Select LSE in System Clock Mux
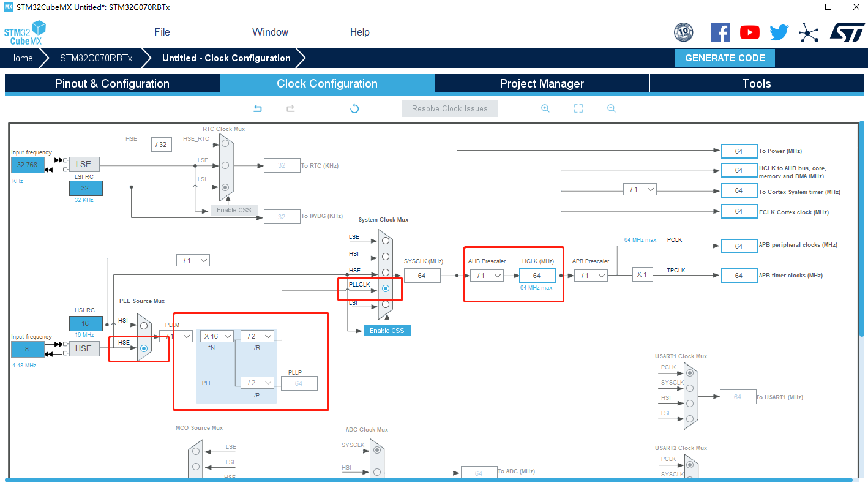868x488 pixels. [x=385, y=241]
